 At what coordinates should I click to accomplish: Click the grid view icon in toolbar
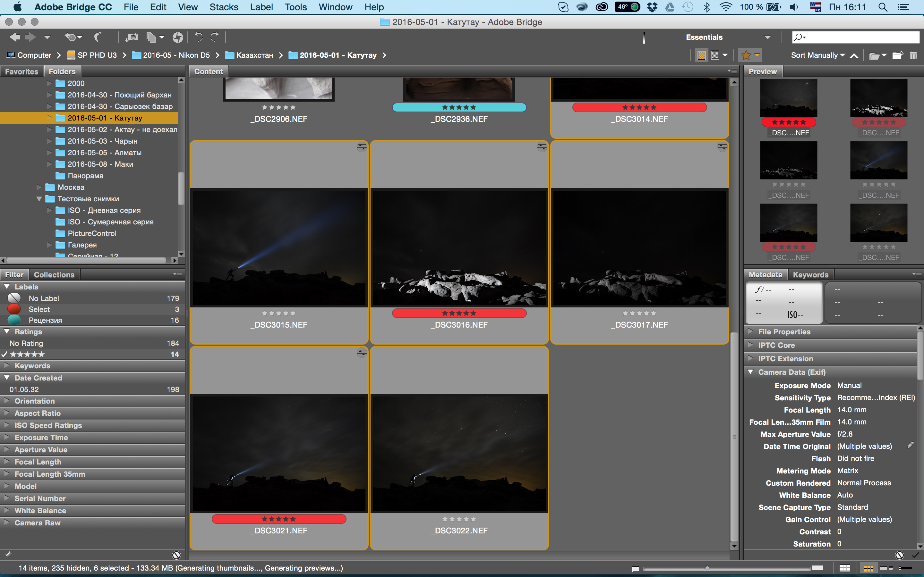pos(701,55)
